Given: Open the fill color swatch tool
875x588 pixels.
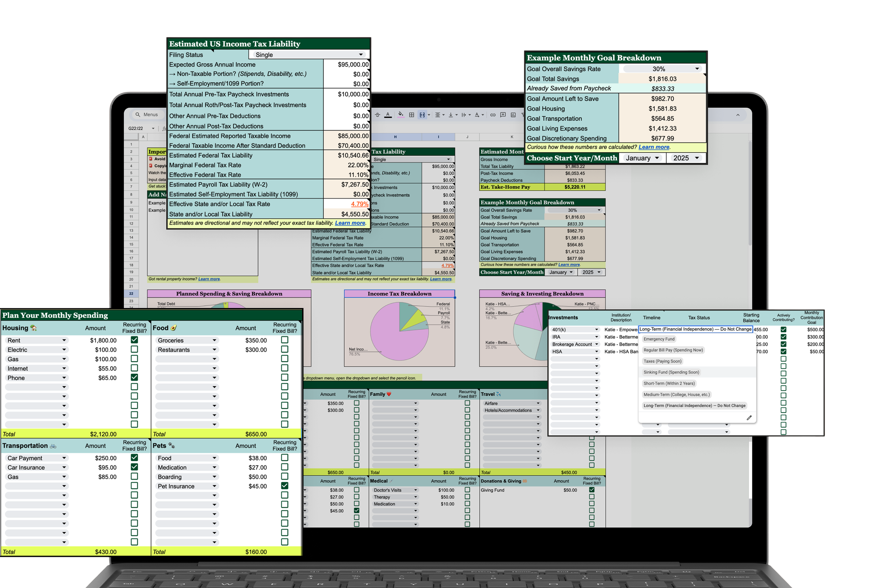Looking at the screenshot, I should click(x=401, y=115).
